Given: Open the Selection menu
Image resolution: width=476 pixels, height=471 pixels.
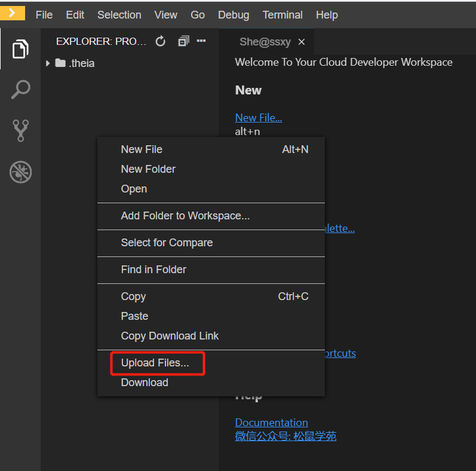Looking at the screenshot, I should pos(119,15).
